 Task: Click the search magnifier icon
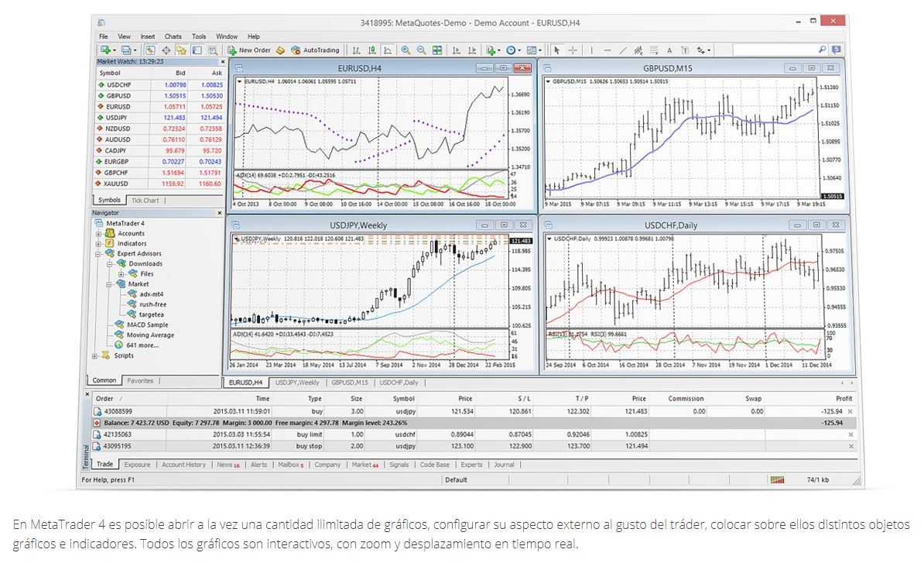coord(823,50)
